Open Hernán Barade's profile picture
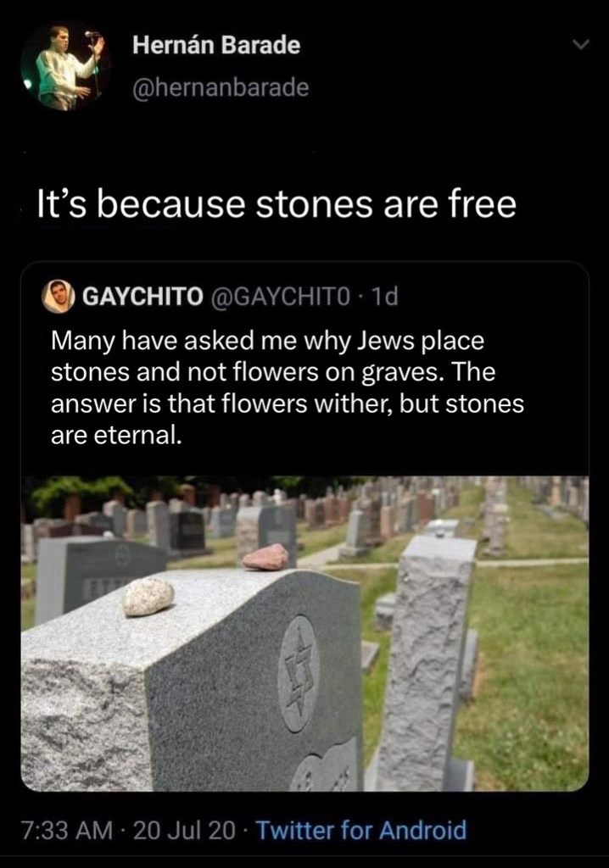Image resolution: width=609 pixels, height=868 pixels. pos(65,66)
